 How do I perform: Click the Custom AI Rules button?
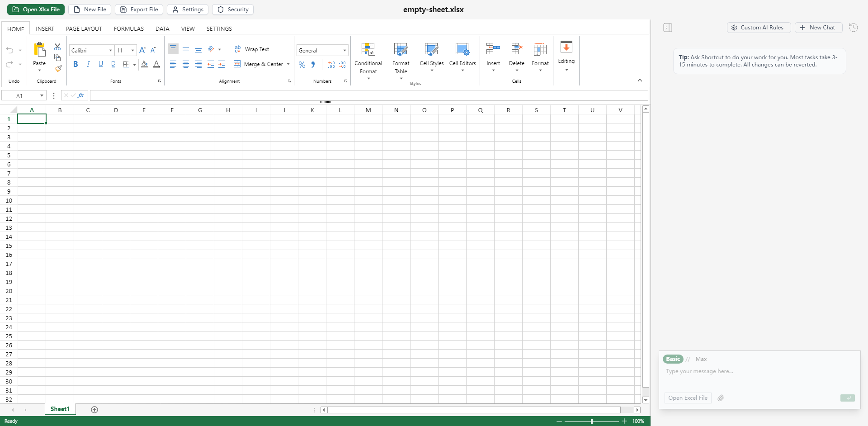pyautogui.click(x=758, y=28)
